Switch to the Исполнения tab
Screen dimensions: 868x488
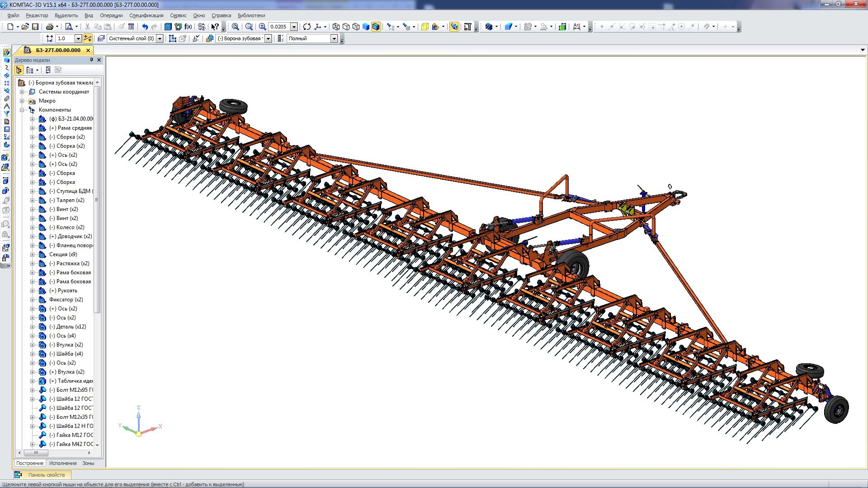(x=63, y=463)
